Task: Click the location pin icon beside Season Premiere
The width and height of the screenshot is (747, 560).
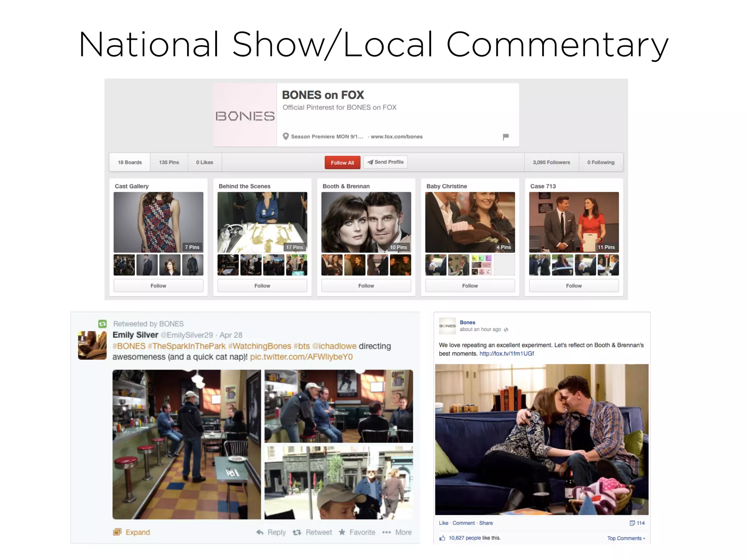Action: (x=286, y=136)
